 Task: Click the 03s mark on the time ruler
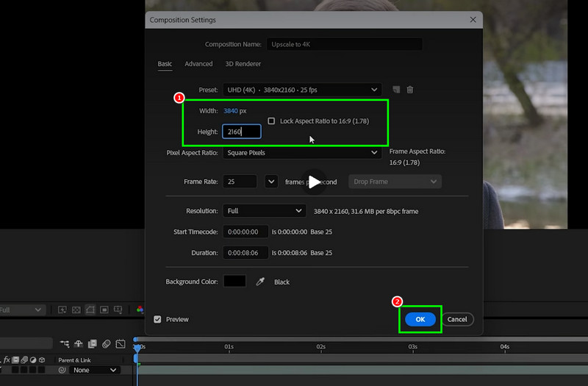point(412,346)
